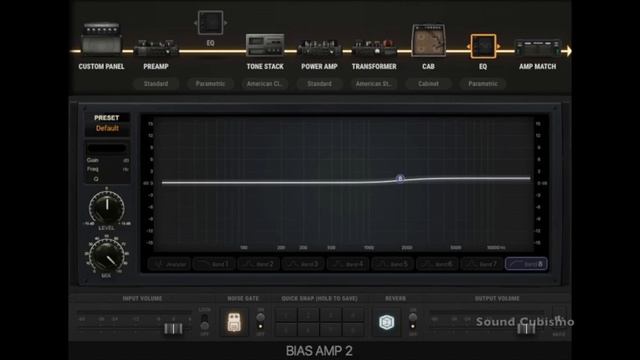
Task: Click the Reverb hexagon icon
Action: pos(387,322)
